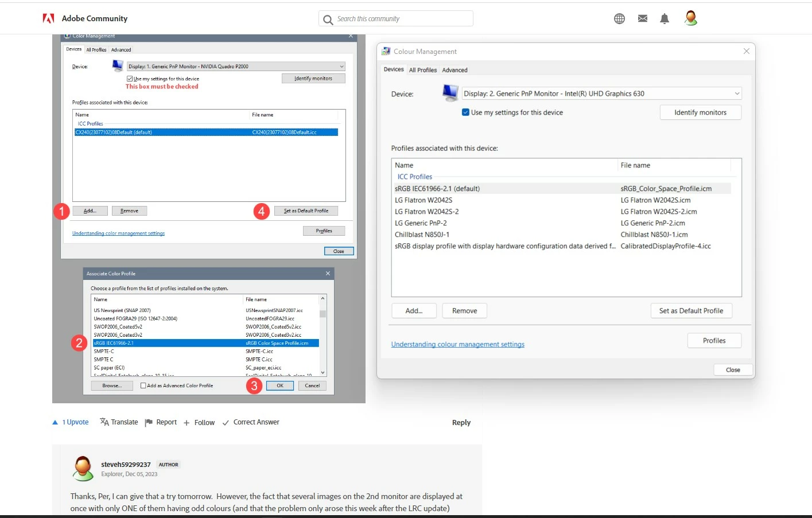Click the 1 Upvote count text
812x518 pixels.
pyautogui.click(x=76, y=422)
